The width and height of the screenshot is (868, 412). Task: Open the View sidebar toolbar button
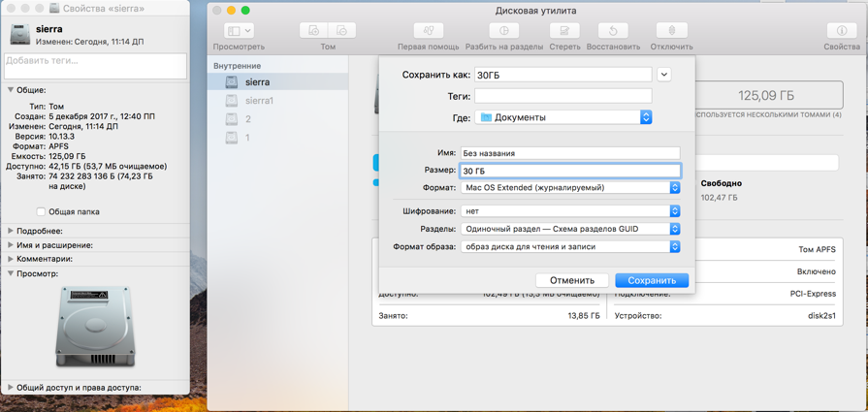[239, 30]
